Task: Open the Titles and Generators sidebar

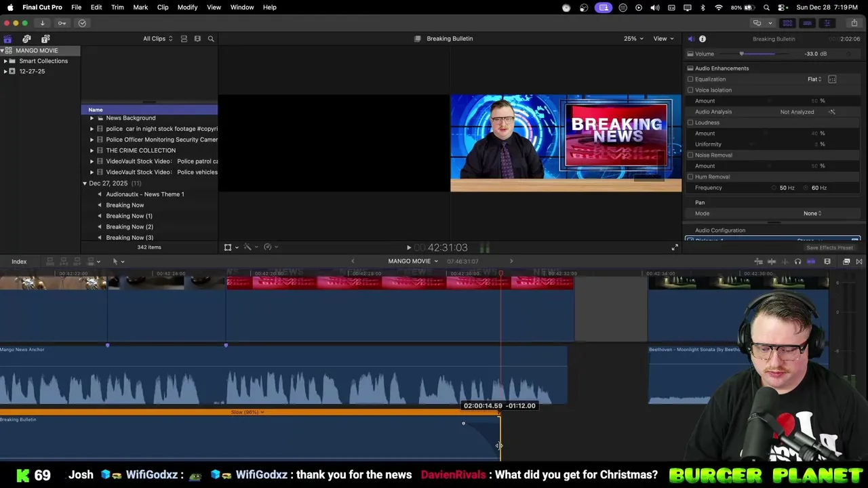Action: coord(45,39)
